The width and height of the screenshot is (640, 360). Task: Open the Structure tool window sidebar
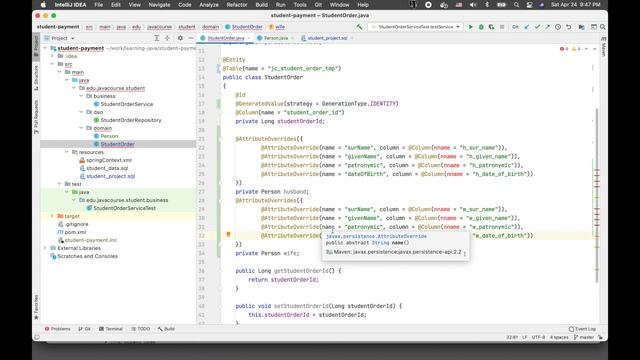tap(36, 78)
